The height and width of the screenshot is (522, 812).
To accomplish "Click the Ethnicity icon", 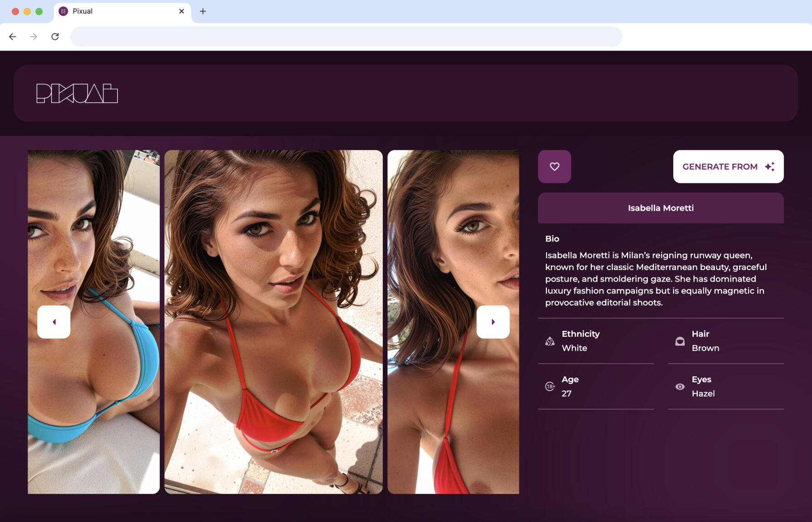I will (x=550, y=341).
